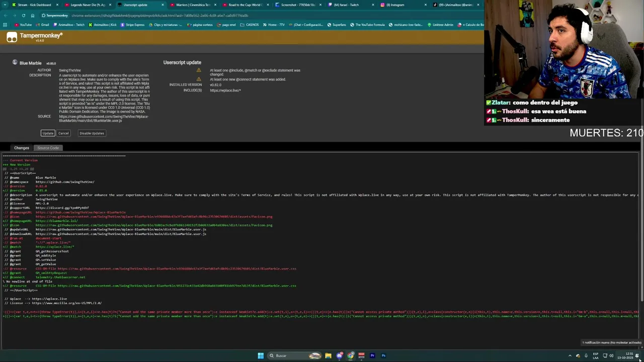Screen dimensions: 644x362
Task: Open the Gmail bookmark
Action: [43, 25]
